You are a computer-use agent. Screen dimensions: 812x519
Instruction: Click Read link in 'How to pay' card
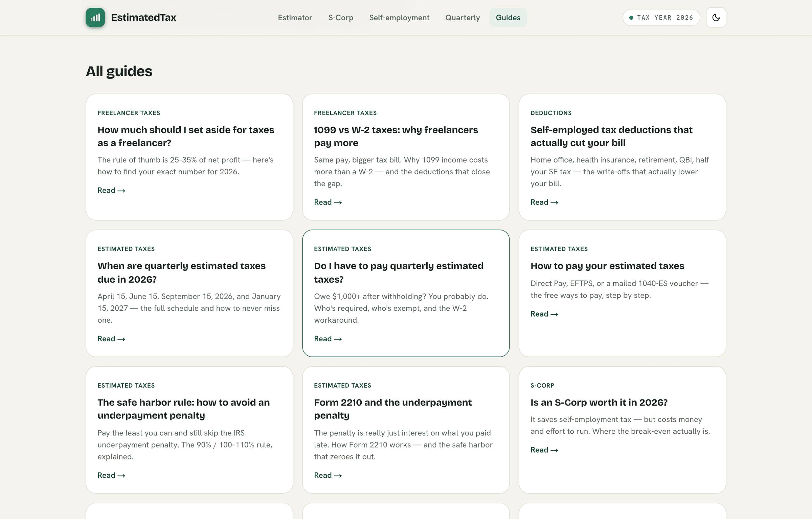coord(544,314)
